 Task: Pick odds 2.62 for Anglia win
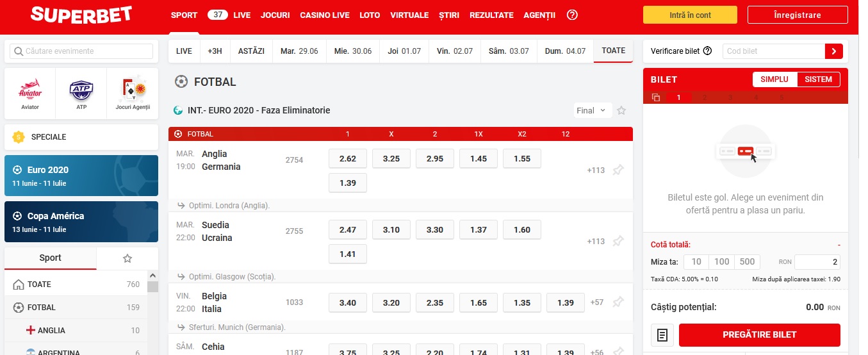click(347, 158)
